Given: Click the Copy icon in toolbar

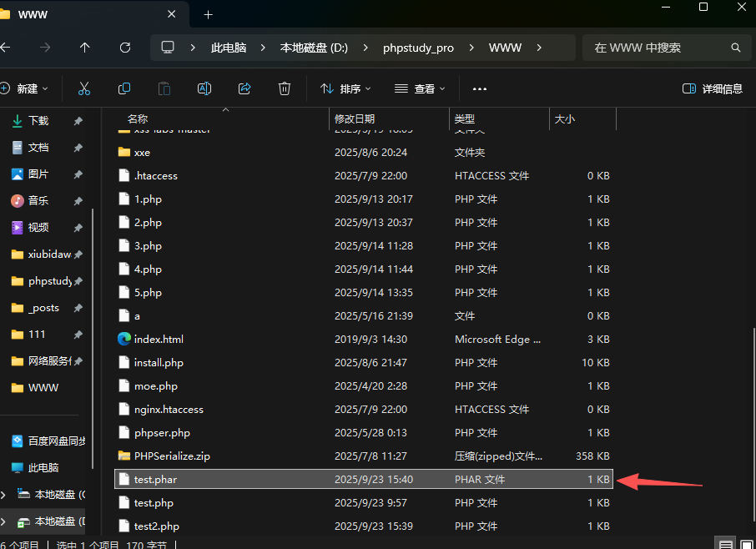Looking at the screenshot, I should tap(124, 88).
